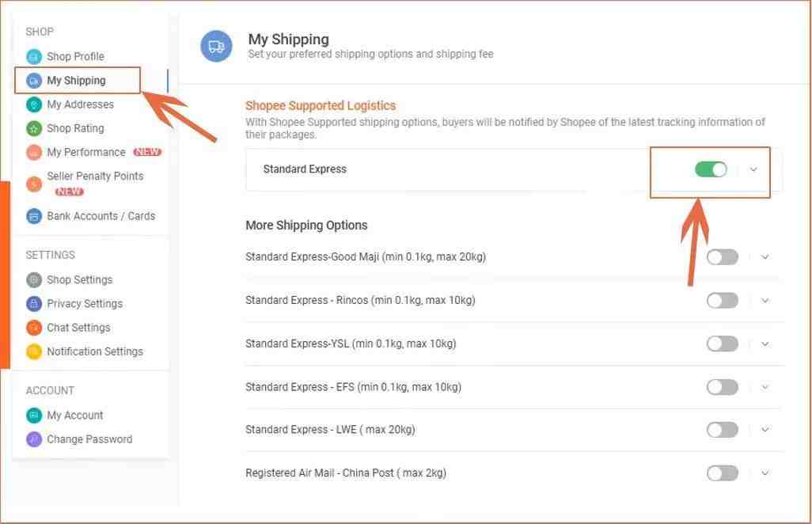Open My Account link
The width and height of the screenshot is (812, 524).
(75, 416)
